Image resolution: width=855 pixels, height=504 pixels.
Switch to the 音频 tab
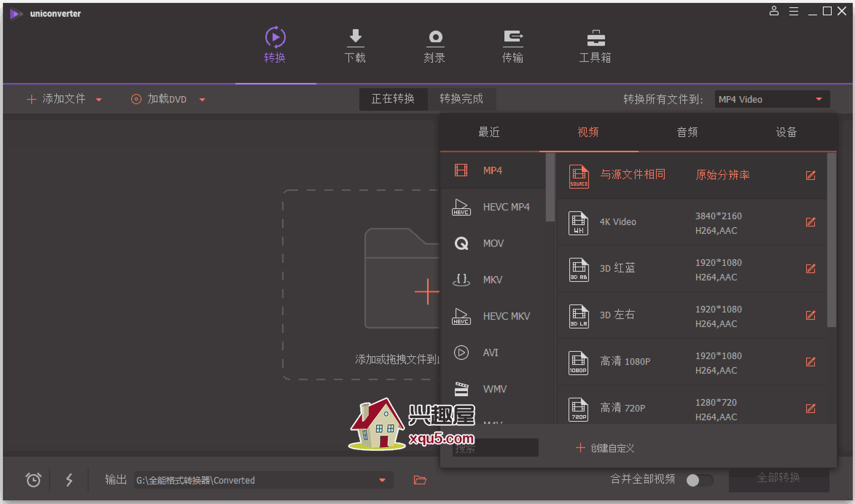click(687, 132)
